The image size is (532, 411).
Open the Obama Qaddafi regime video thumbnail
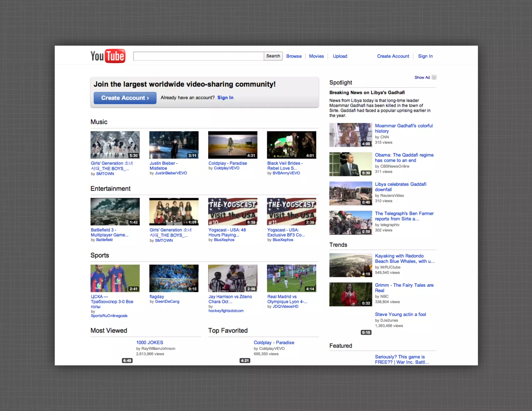coord(350,164)
